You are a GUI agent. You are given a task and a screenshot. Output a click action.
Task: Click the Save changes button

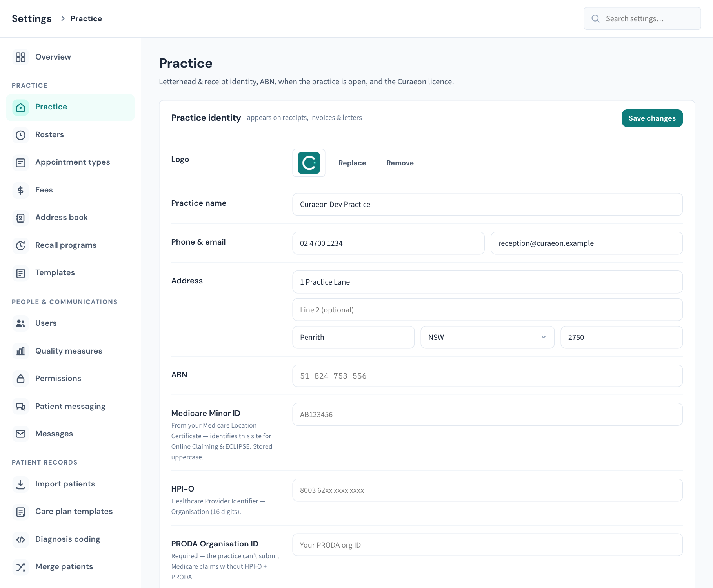coord(652,118)
